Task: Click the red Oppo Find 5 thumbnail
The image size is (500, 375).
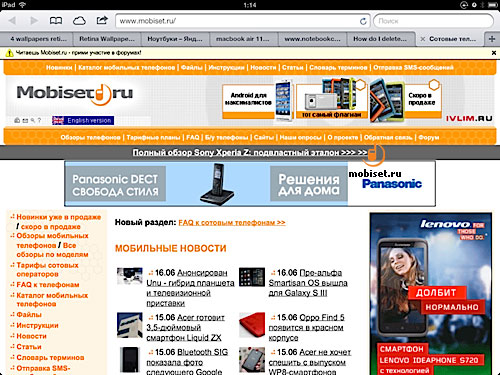Action: [252, 325]
